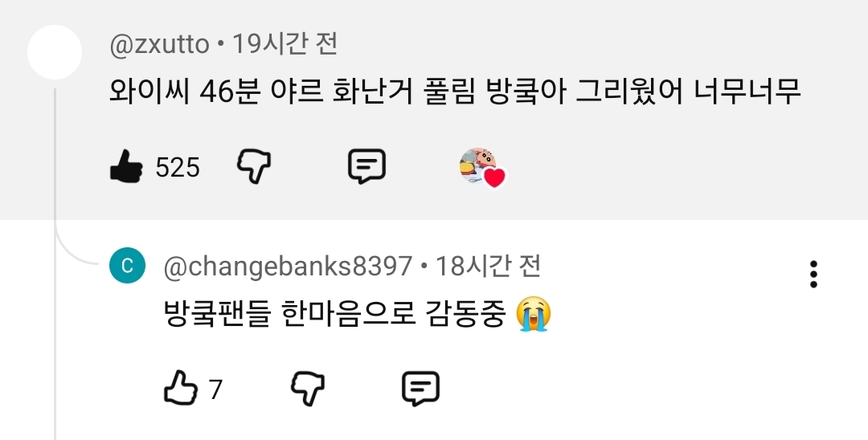The width and height of the screenshot is (868, 440).
Task: Open the 19시간 전 timestamp link
Action: pyautogui.click(x=285, y=43)
